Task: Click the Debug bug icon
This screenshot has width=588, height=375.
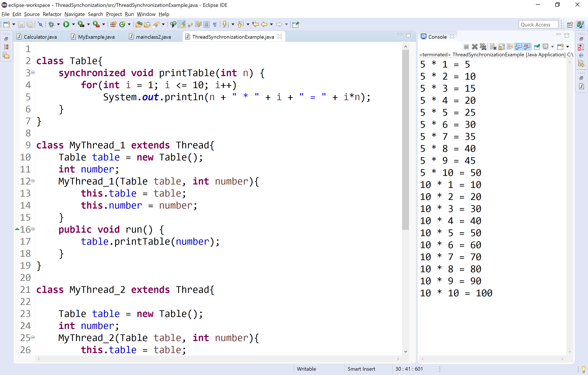Action: (51, 24)
